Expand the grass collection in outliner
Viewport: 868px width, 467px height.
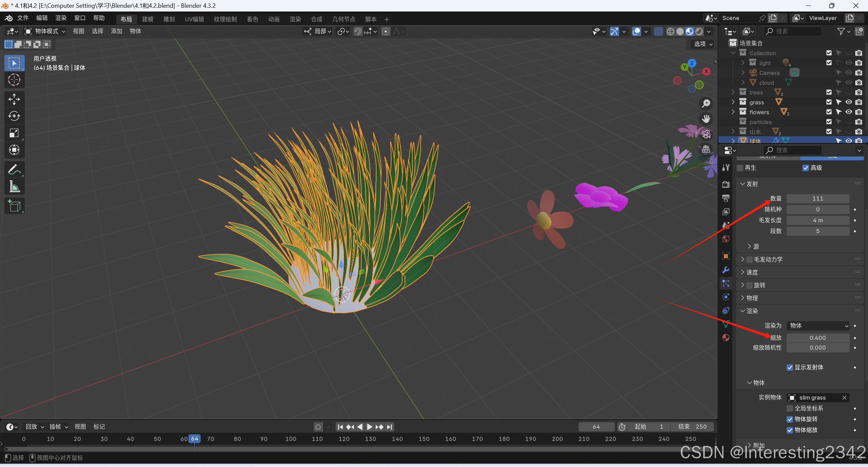click(x=733, y=102)
